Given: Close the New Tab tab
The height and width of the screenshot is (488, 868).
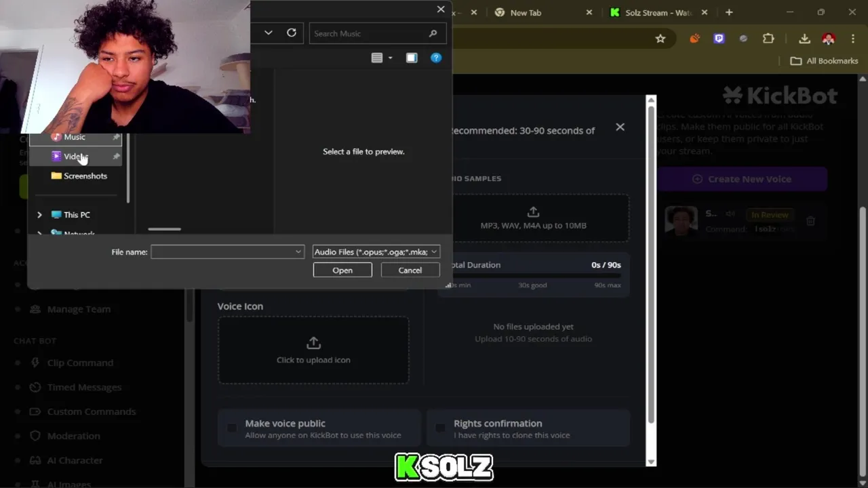Looking at the screenshot, I should pyautogui.click(x=589, y=12).
